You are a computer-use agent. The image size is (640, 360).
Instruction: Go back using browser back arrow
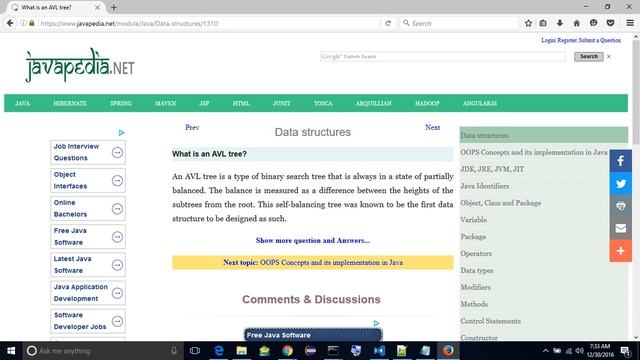tap(10, 23)
